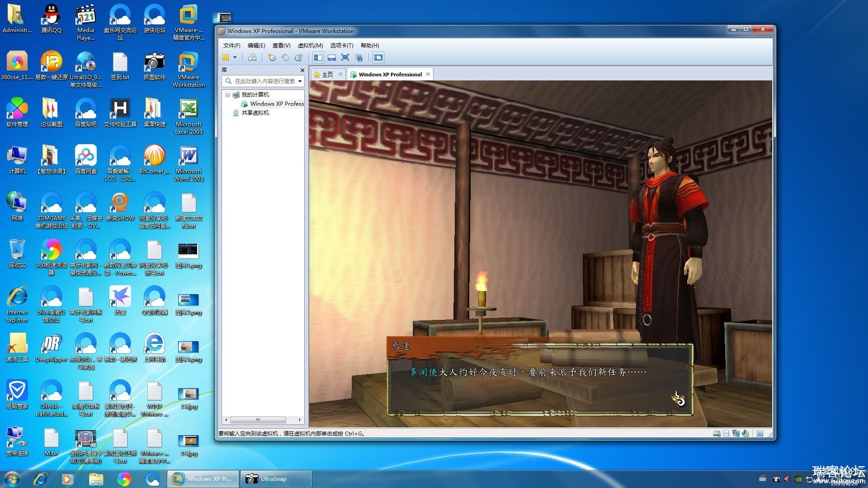
Task: Open the library search filter dropdown
Action: [300, 81]
